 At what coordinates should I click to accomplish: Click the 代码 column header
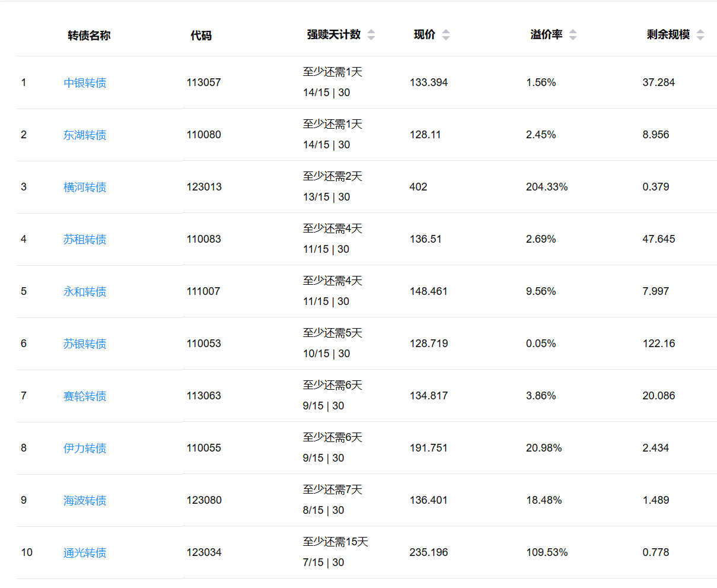[201, 36]
